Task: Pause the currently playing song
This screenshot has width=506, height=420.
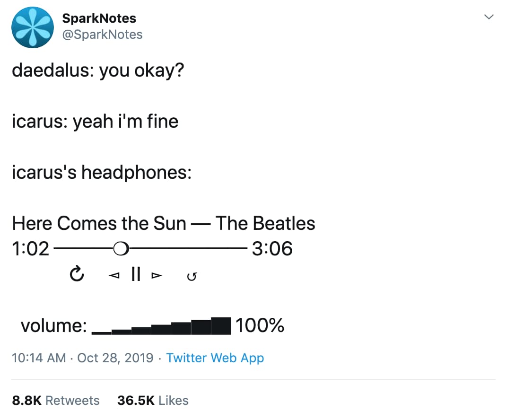Action: coord(135,274)
